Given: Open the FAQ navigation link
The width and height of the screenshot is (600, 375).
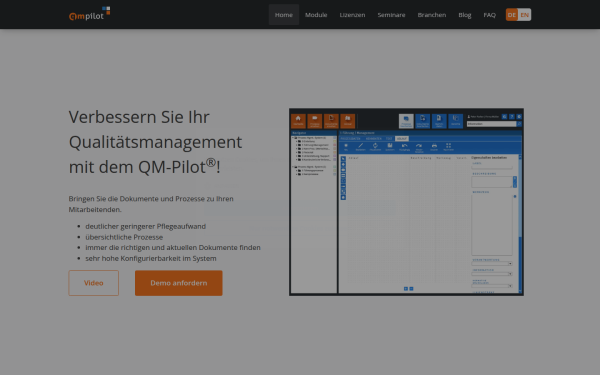Looking at the screenshot, I should pos(489,15).
